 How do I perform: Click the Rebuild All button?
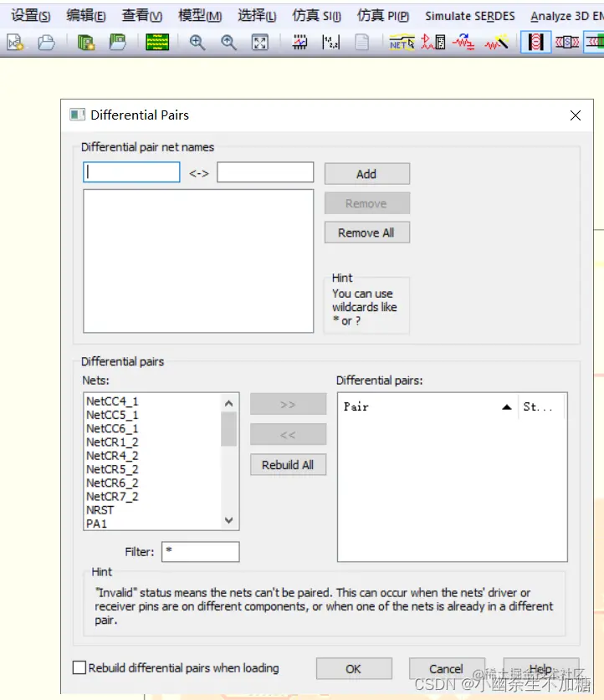point(288,465)
